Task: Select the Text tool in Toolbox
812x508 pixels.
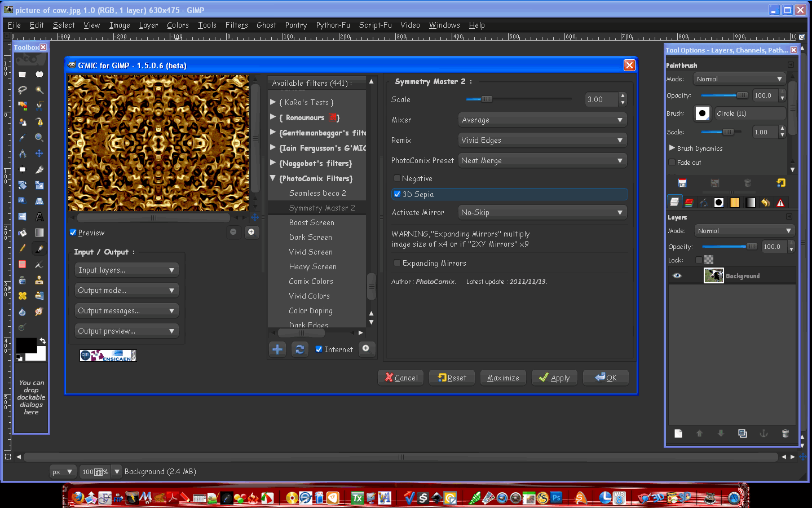Action: click(x=39, y=217)
